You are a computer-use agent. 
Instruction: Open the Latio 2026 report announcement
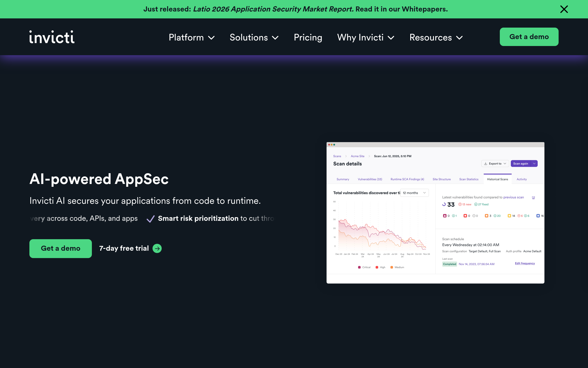(295, 9)
